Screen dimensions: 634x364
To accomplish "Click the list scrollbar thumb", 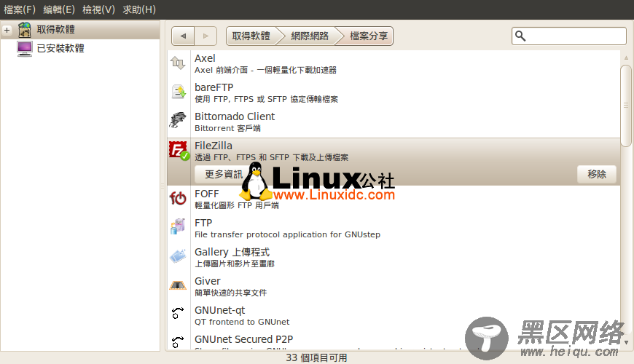I will (x=626, y=106).
